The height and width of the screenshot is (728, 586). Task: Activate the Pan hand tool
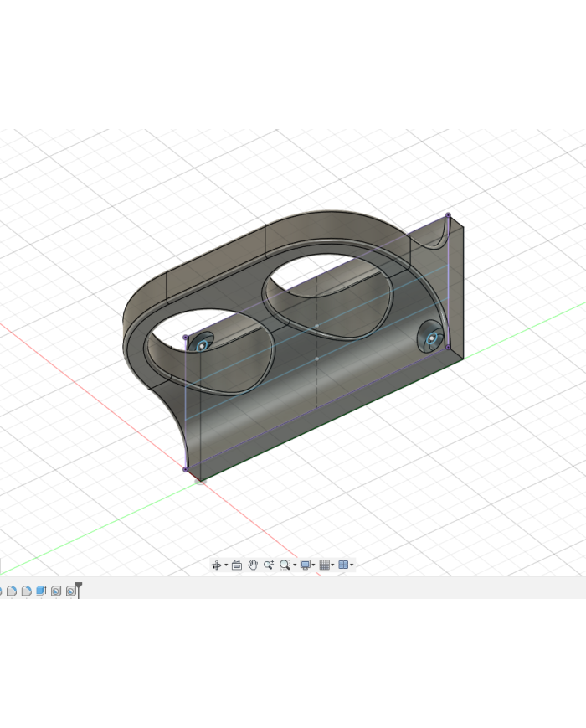pos(253,565)
